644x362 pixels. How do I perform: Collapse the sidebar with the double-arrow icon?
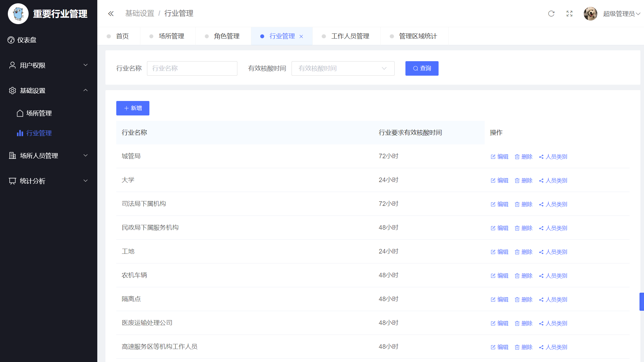[111, 14]
